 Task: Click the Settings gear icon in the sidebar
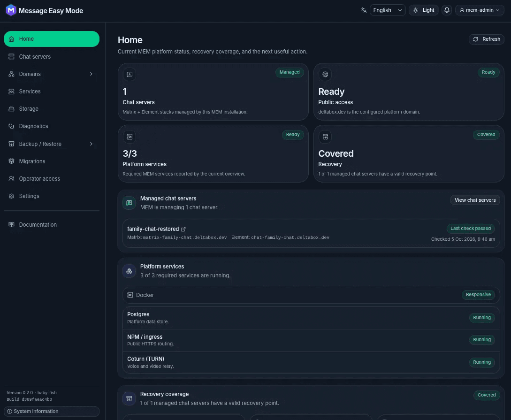(11, 196)
